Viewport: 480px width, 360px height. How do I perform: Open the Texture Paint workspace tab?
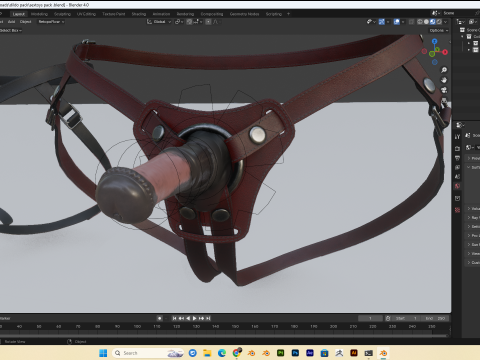click(x=114, y=14)
